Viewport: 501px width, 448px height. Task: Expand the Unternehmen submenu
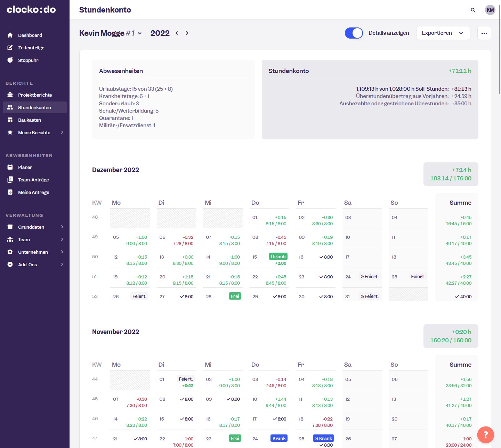[62, 252]
